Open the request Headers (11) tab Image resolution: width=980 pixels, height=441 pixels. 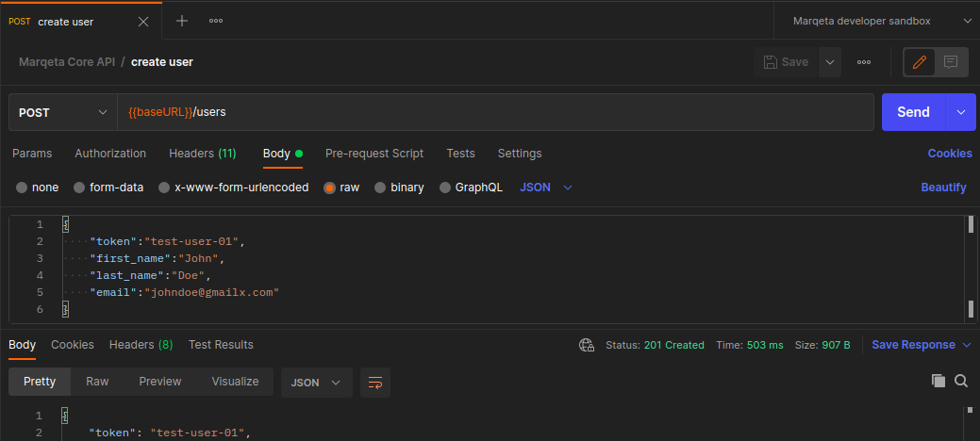pyautogui.click(x=203, y=153)
